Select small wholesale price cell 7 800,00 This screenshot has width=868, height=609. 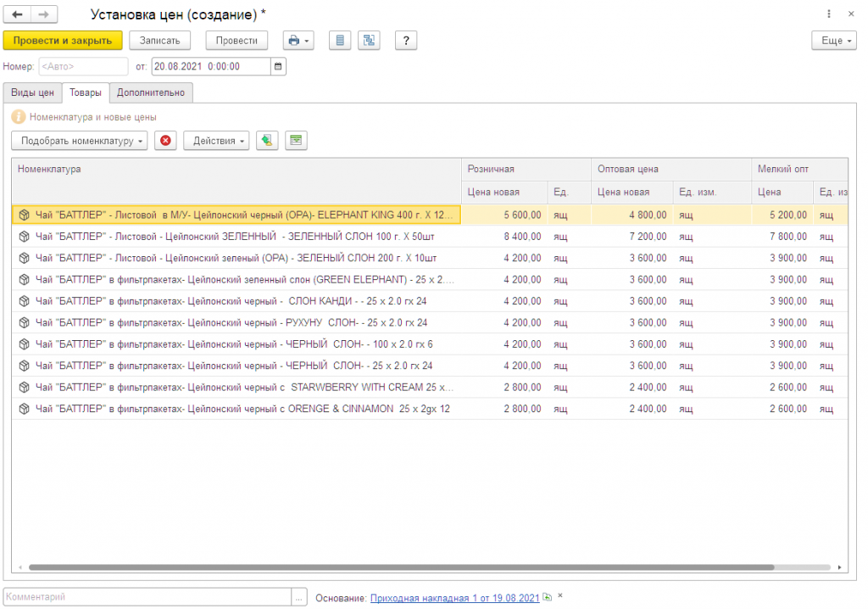coord(782,237)
